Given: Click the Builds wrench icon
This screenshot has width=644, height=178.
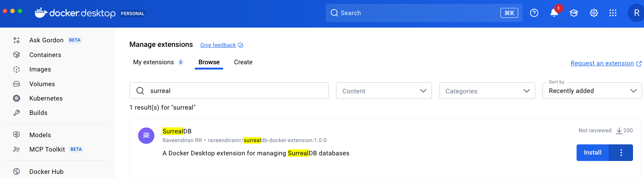Looking at the screenshot, I should point(17,113).
